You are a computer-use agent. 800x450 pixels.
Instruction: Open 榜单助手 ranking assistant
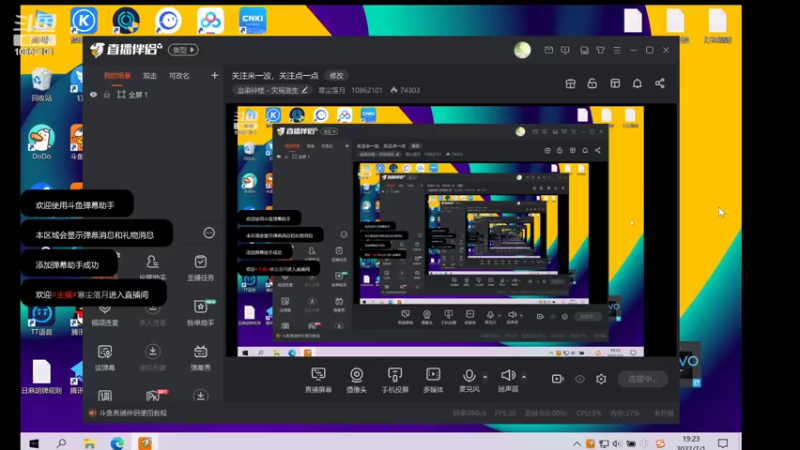click(201, 312)
